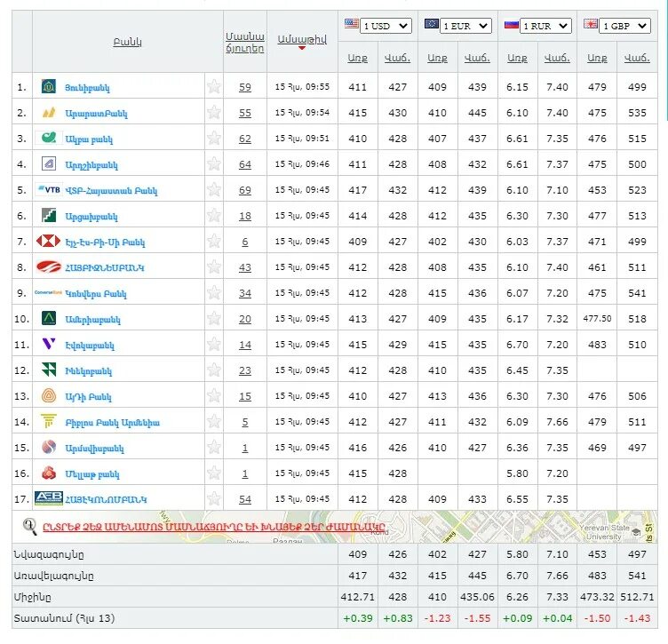Click the Russian flag icon in header
Screen dimensions: 668x644
pyautogui.click(x=512, y=24)
